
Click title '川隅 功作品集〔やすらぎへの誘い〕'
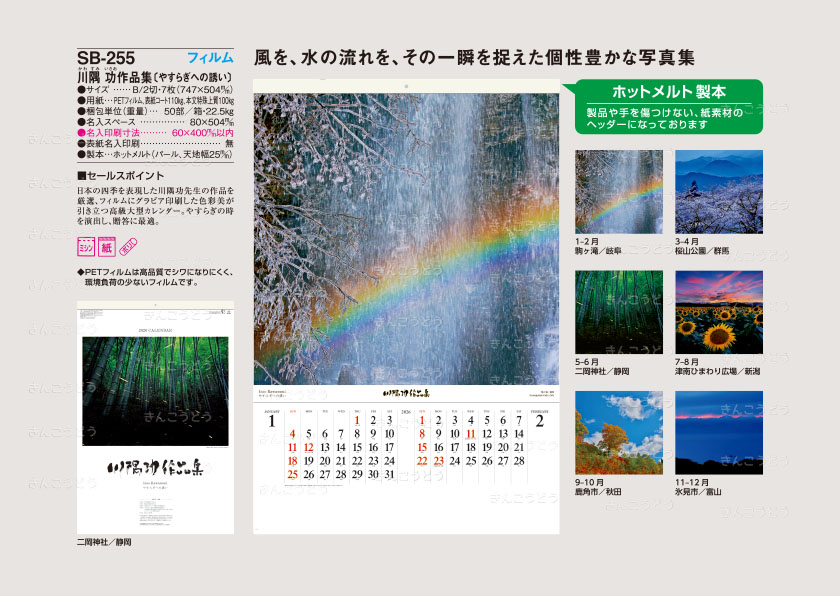tap(155, 78)
